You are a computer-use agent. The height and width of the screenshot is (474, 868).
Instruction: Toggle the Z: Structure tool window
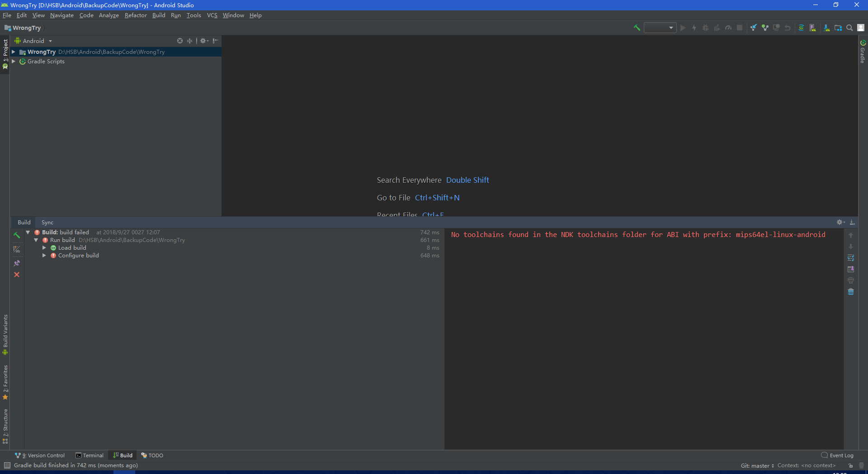[x=5, y=427]
